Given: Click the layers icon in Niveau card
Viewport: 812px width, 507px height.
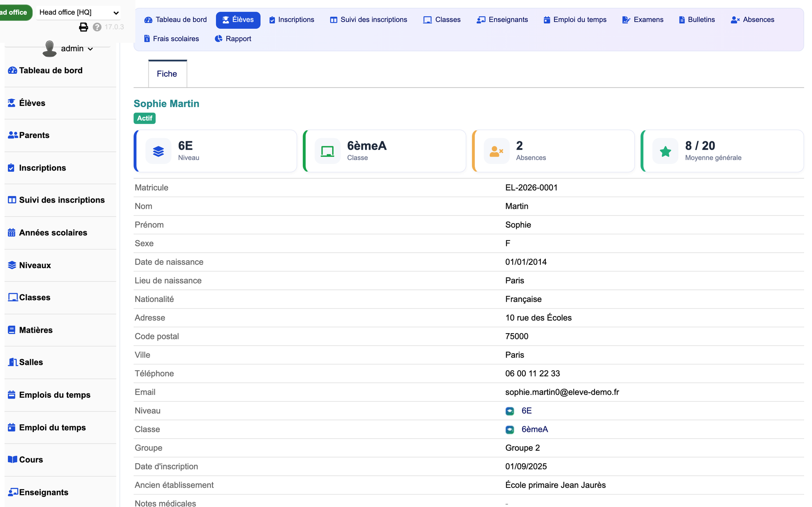Looking at the screenshot, I should (159, 151).
